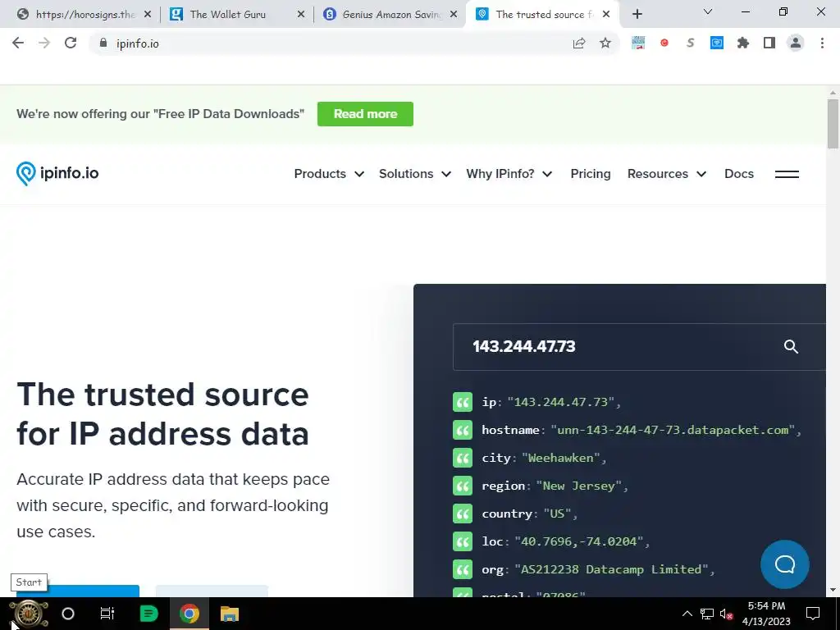Open the Docs link
Screen dimensions: 840x630
[x=739, y=174]
